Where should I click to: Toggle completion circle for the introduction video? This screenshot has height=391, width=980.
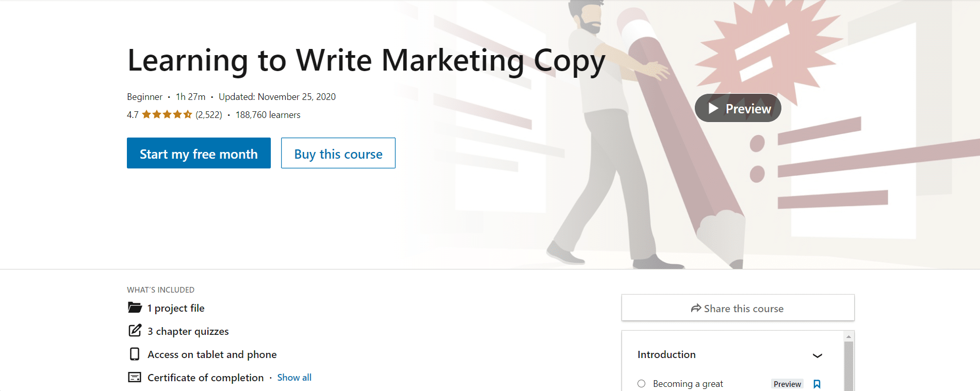coord(642,383)
